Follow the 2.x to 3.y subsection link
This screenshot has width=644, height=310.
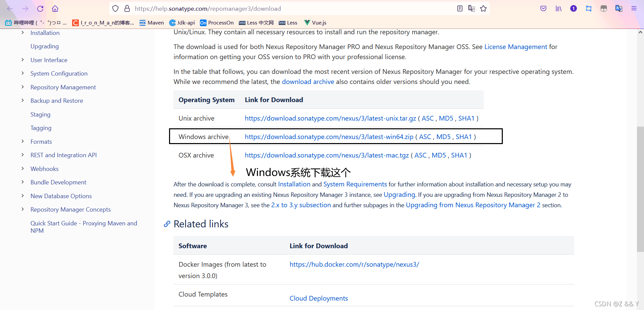point(301,205)
